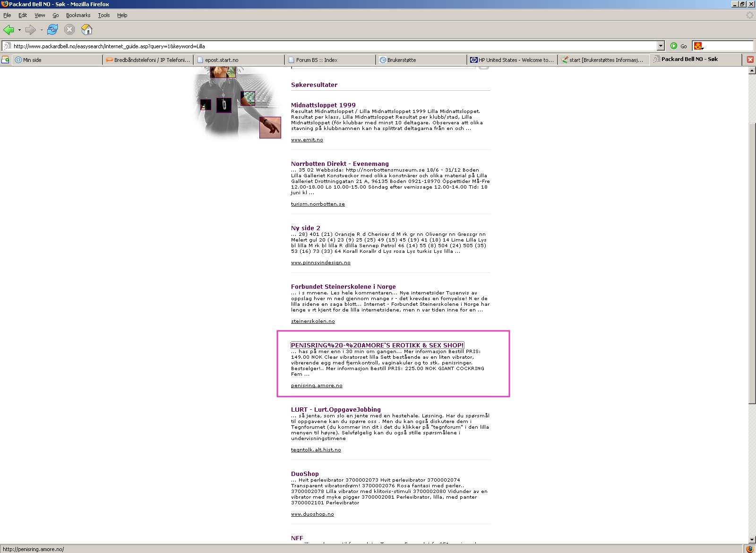Close the current tab with red X

750,60
